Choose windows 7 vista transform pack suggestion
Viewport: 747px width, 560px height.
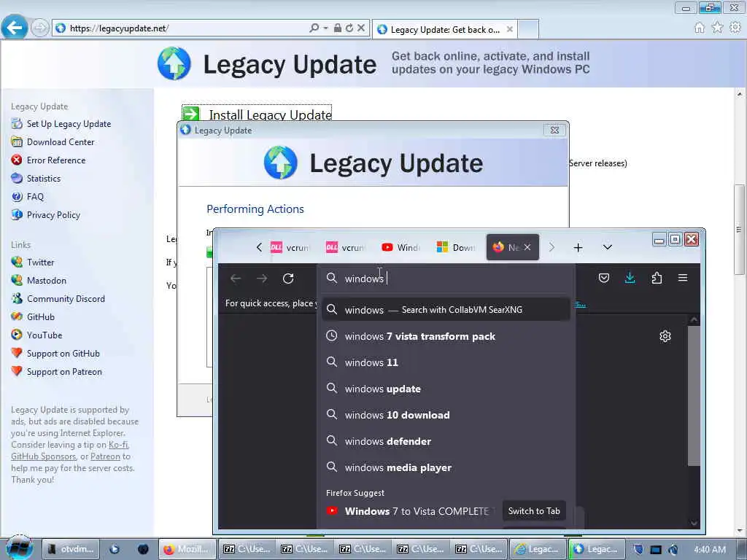(446, 336)
